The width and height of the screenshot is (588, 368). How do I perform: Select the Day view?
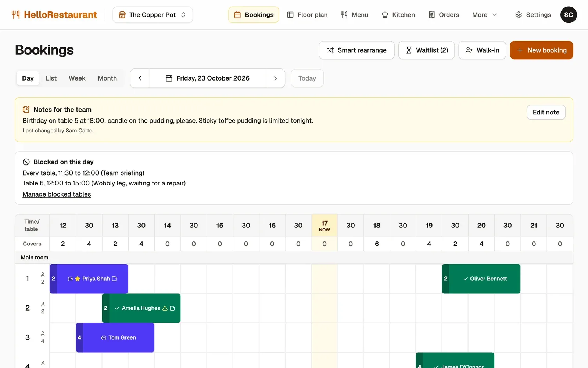28,78
